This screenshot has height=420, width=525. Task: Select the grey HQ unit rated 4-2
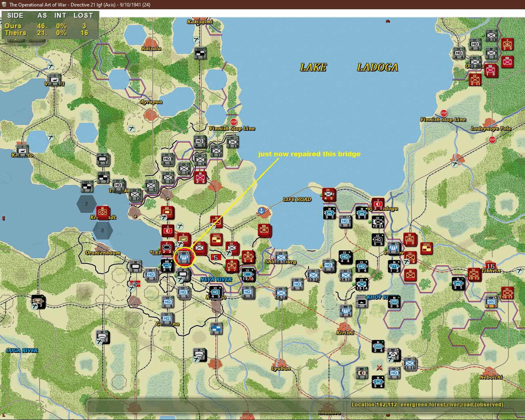(151, 275)
